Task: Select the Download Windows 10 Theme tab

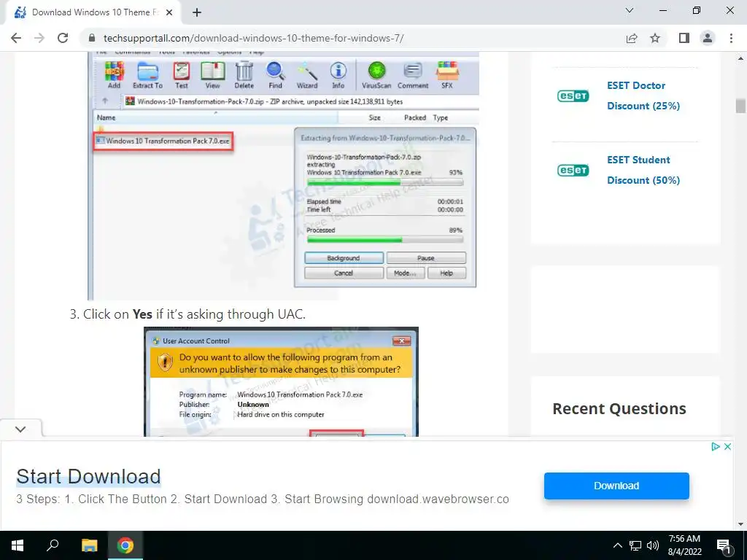Action: [x=93, y=13]
